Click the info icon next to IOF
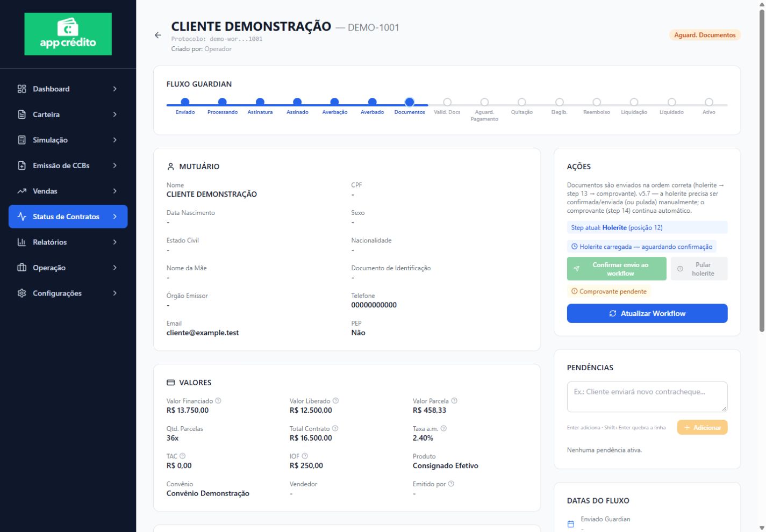766x532 pixels. pyautogui.click(x=305, y=456)
